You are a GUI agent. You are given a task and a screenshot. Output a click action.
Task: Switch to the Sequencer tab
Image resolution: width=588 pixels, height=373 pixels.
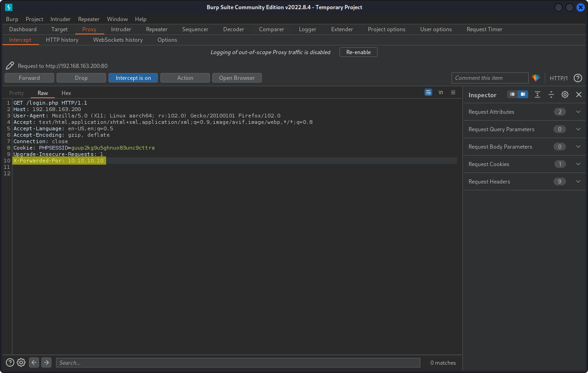(x=195, y=29)
